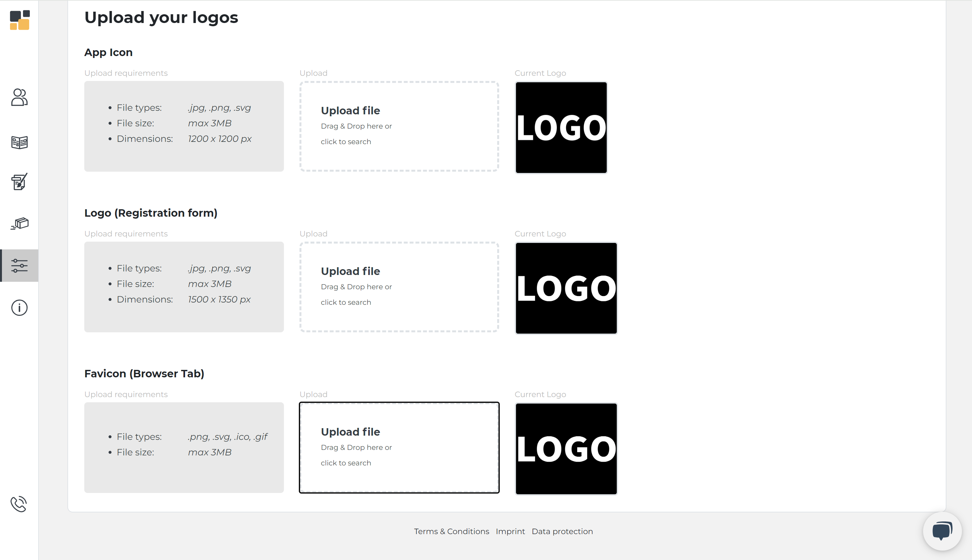The height and width of the screenshot is (560, 972).
Task: Click the ".png, .svg, .ico, .gif" file types
Action: pos(228,437)
